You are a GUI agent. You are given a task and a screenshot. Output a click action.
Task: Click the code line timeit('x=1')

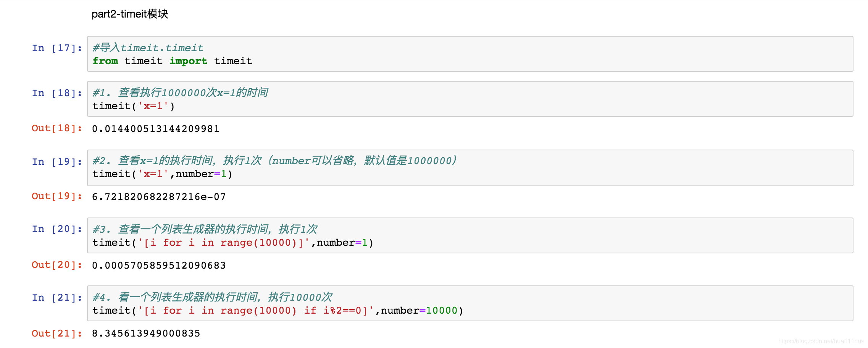(134, 106)
